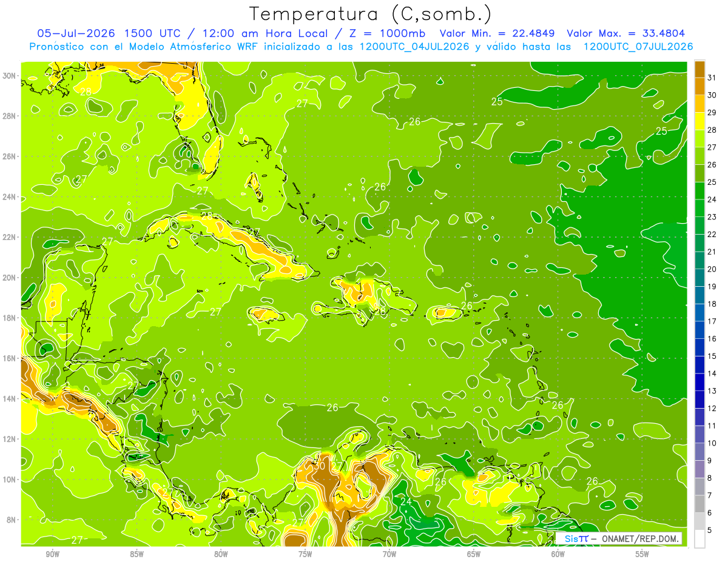Click the dark brown legend swatch above 31
The width and height of the screenshot is (728, 562).
point(699,69)
